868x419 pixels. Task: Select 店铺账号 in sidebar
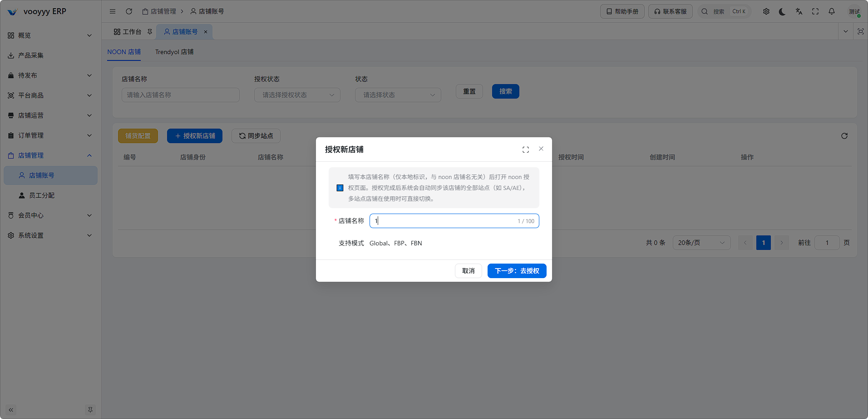[50, 175]
